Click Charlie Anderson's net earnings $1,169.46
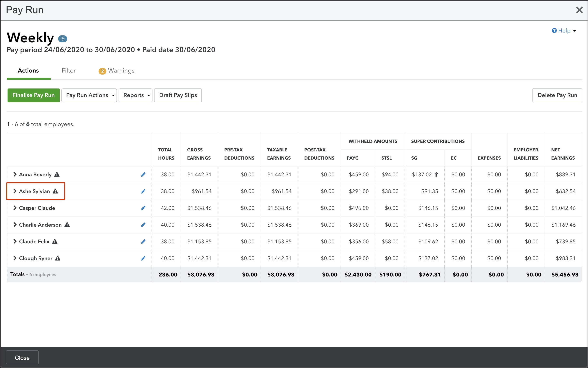 (564, 225)
